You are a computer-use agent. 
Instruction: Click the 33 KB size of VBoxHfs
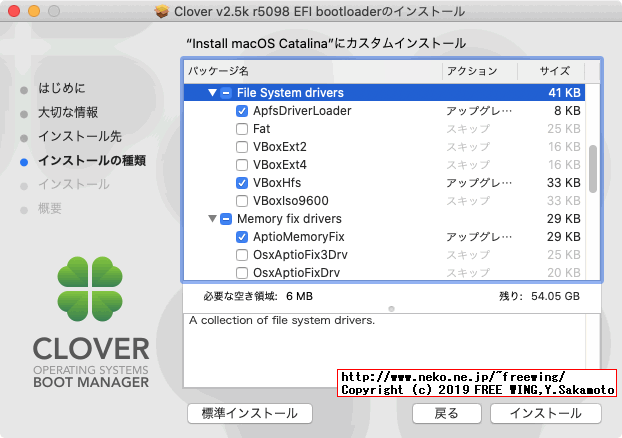(564, 183)
